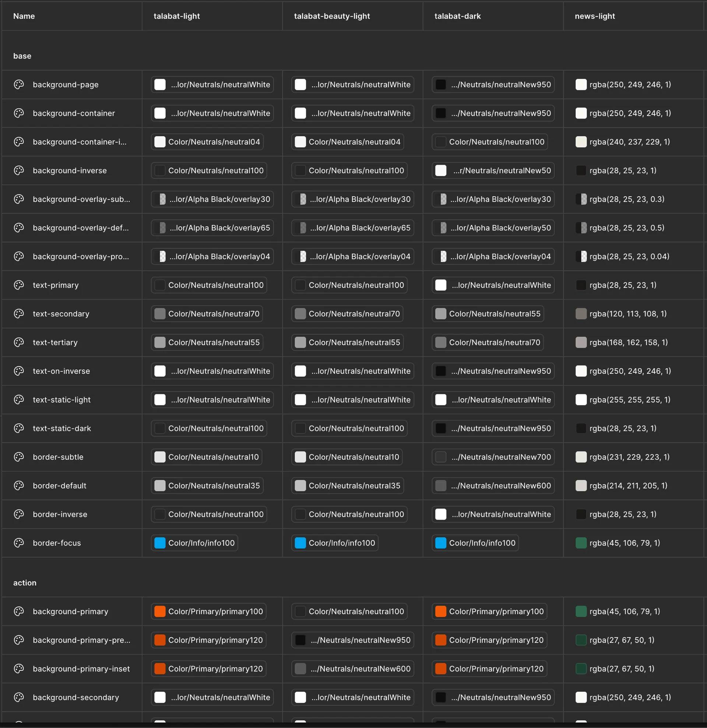Viewport: 707px width, 728px height.
Task: Click the base section label
Action: point(22,56)
